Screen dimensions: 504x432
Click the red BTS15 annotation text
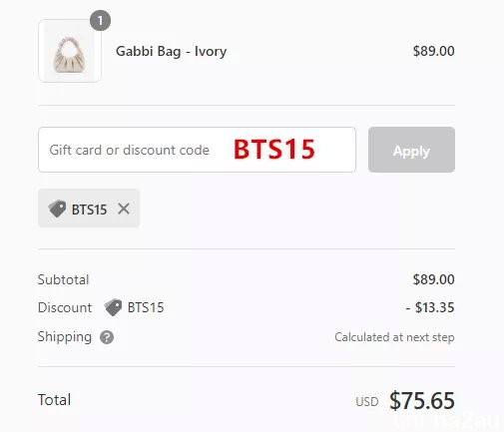[274, 150]
